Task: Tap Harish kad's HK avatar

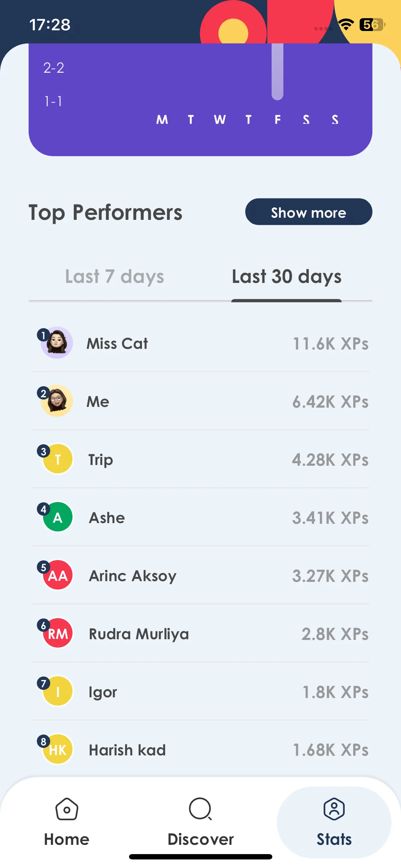Action: click(58, 749)
